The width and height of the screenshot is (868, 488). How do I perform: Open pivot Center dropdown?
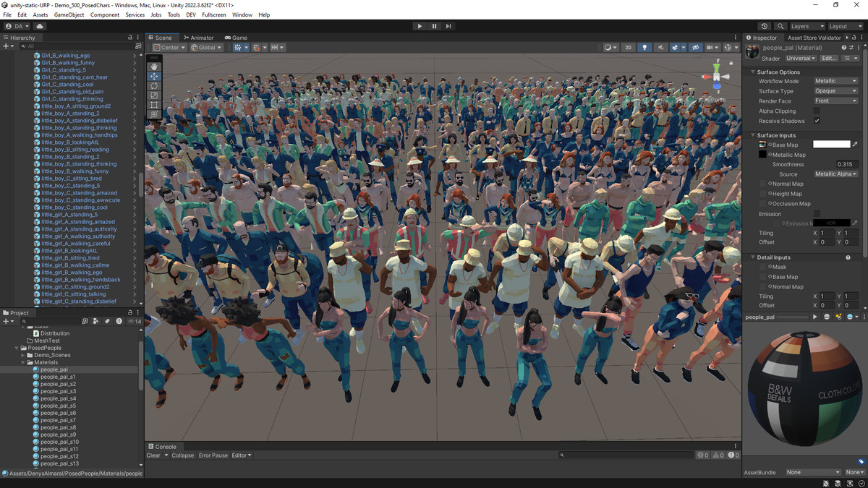tap(169, 48)
